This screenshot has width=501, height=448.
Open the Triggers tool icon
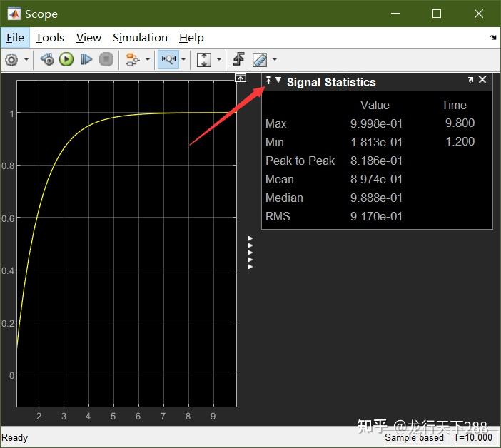point(239,60)
